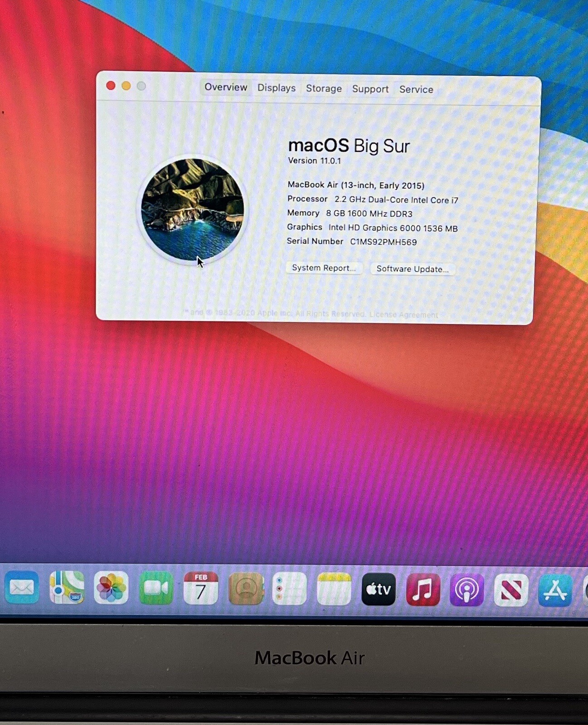Launch Reminders from the Dock
Screen dimensions: 588x725
[x=289, y=589]
